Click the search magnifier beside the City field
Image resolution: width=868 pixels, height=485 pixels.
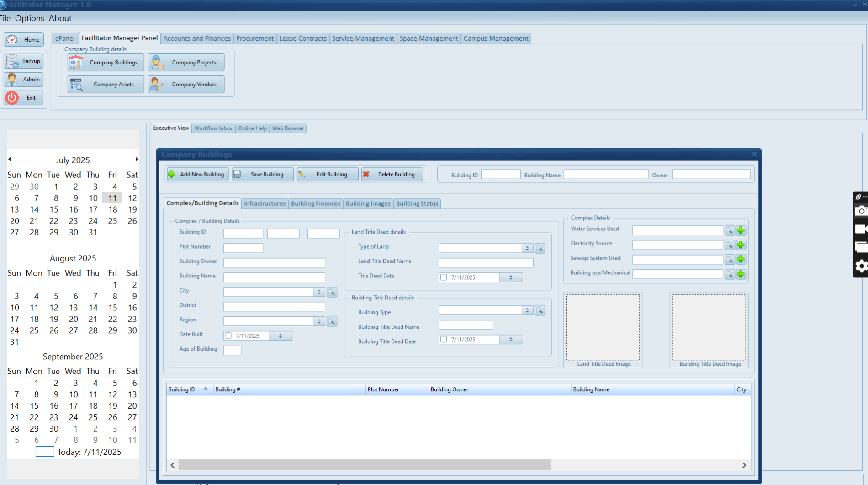click(332, 292)
